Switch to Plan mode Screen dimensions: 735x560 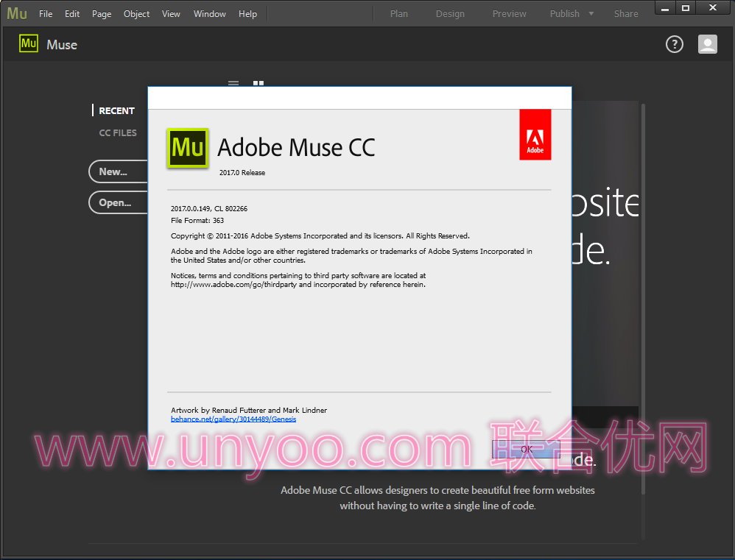pyautogui.click(x=399, y=13)
